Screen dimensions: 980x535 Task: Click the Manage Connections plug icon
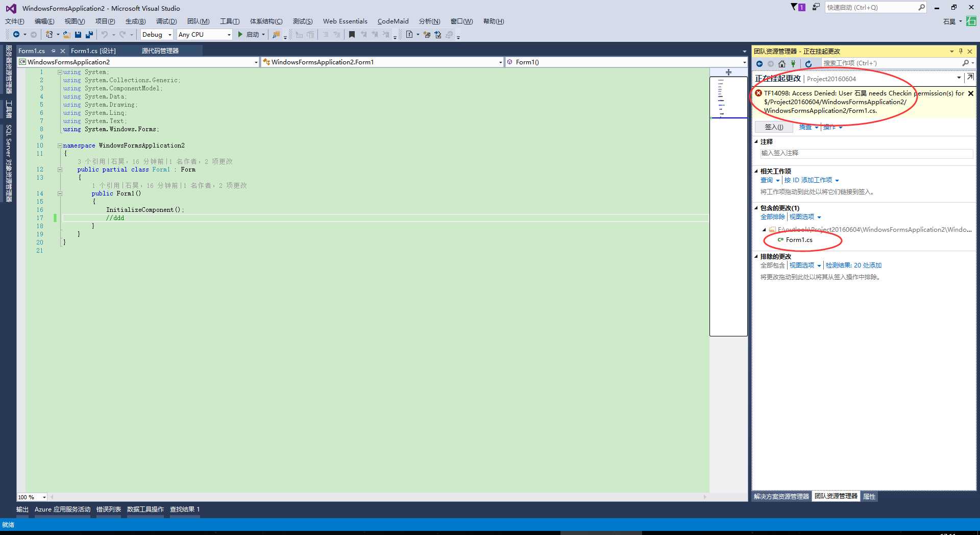[793, 63]
